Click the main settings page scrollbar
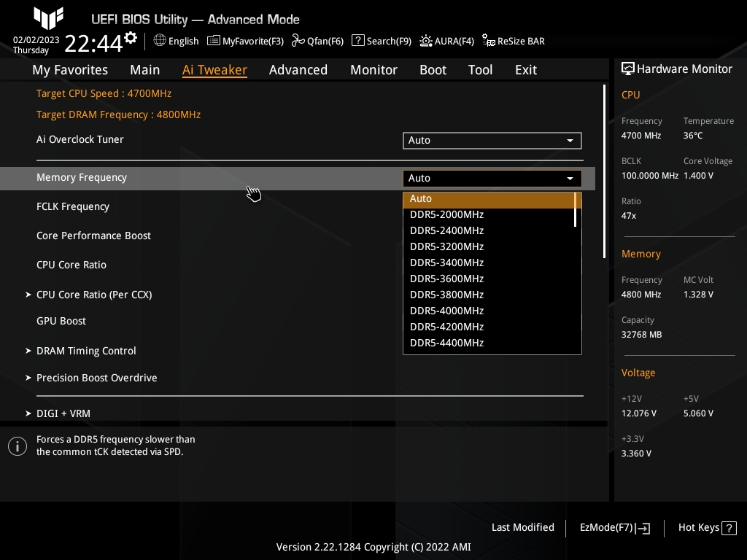The height and width of the screenshot is (560, 747). tap(605, 171)
